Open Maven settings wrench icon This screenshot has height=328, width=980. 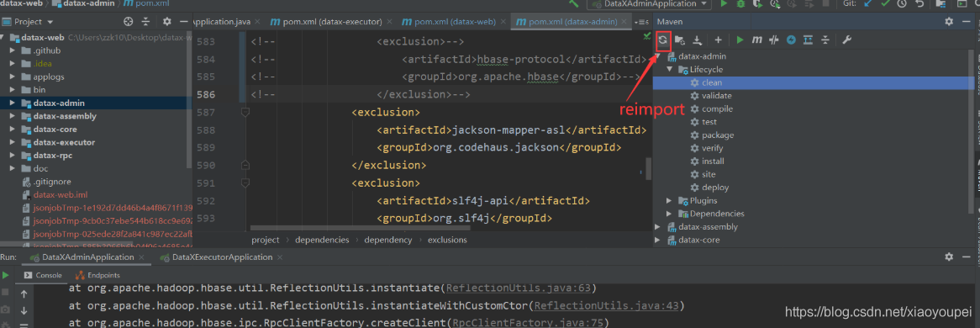pyautogui.click(x=847, y=40)
